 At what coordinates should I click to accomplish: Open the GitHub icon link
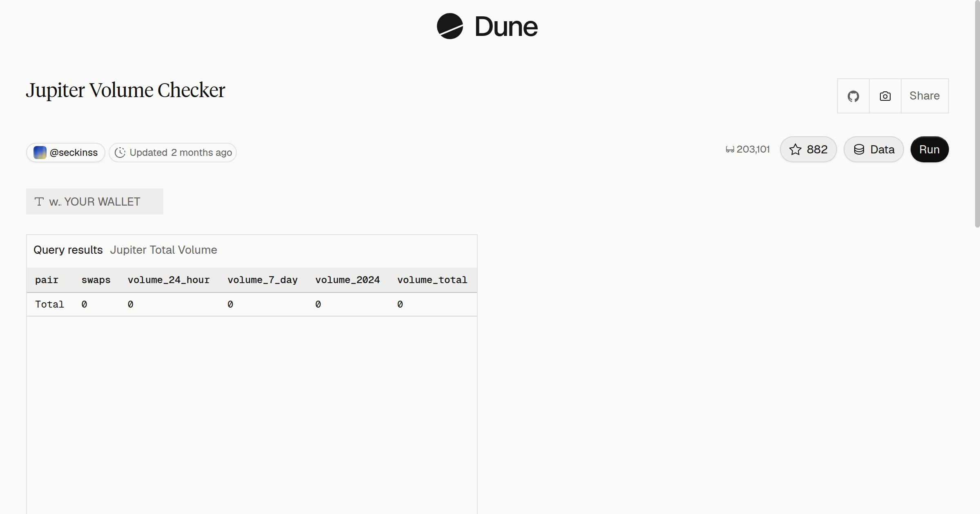[x=853, y=96]
